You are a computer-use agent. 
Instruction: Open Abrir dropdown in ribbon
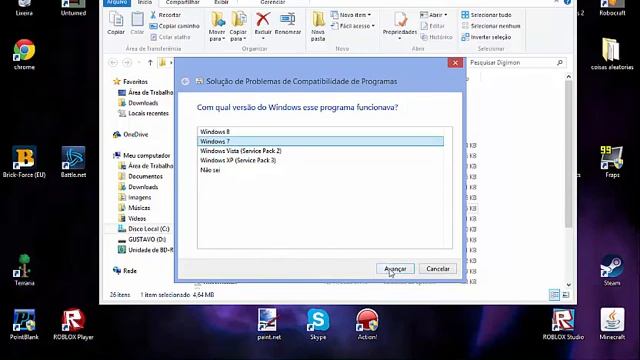(x=433, y=15)
